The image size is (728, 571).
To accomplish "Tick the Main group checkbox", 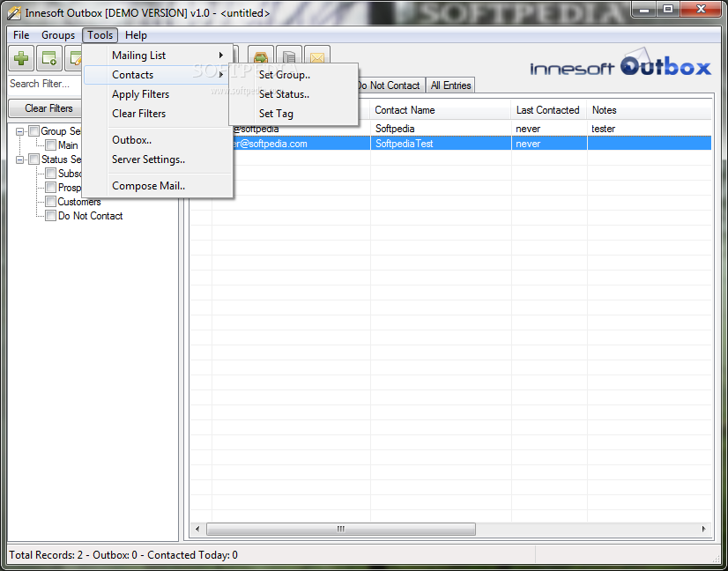I will (x=50, y=145).
